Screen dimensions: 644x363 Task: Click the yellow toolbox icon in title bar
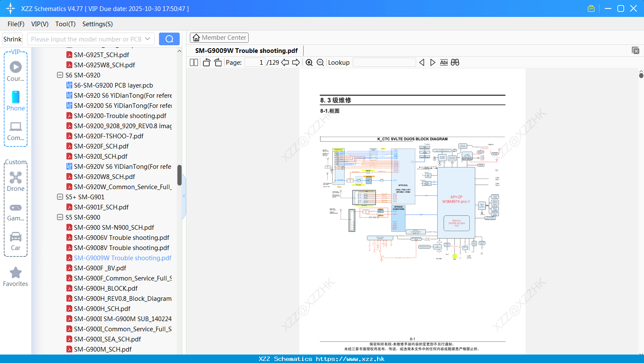[x=591, y=8]
